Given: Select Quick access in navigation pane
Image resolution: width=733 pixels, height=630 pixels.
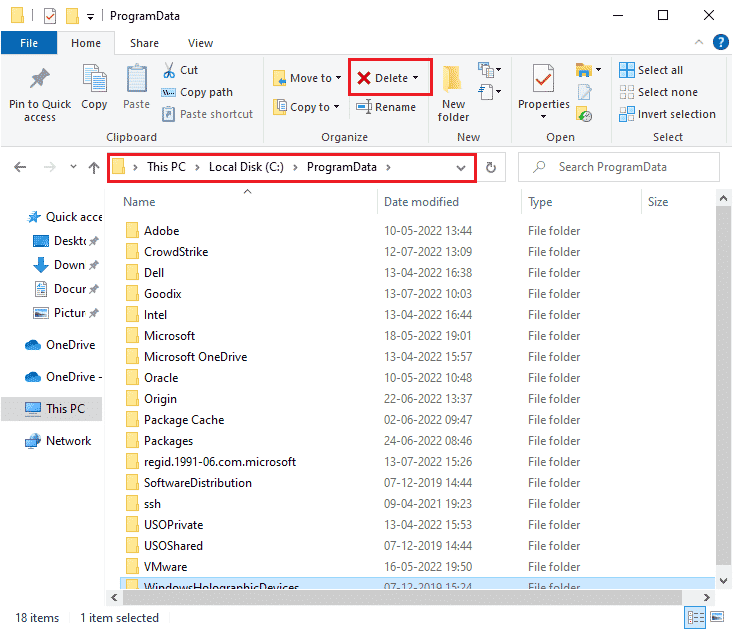Looking at the screenshot, I should tap(65, 217).
